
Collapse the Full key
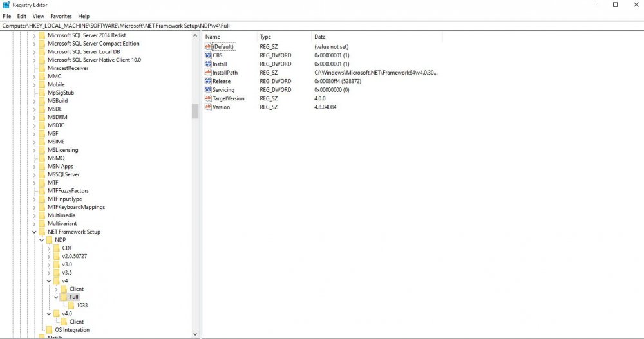tap(56, 298)
